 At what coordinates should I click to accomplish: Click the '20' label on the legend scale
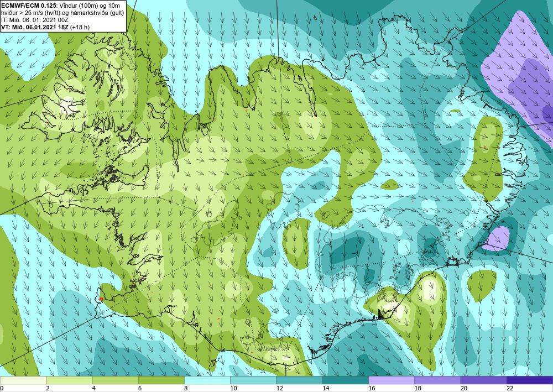(x=464, y=388)
